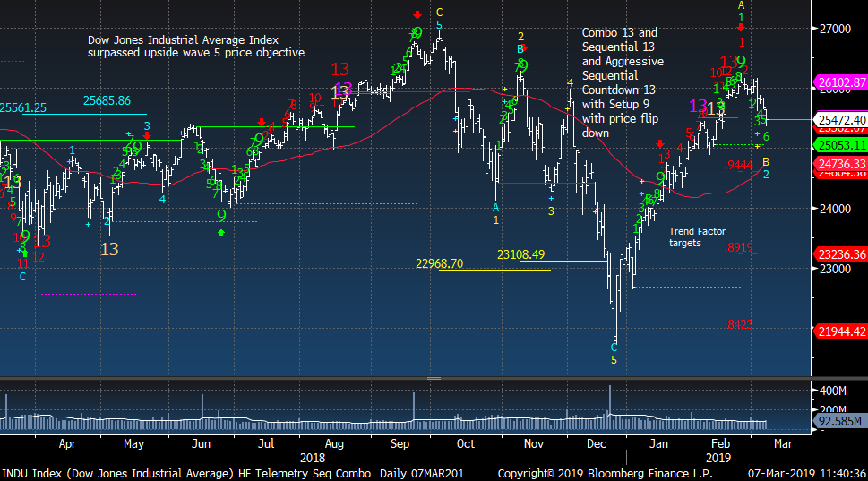Viewport: 868px width, 481px height.
Task: Select the cyan 25685.86 price level label
Action: (107, 100)
